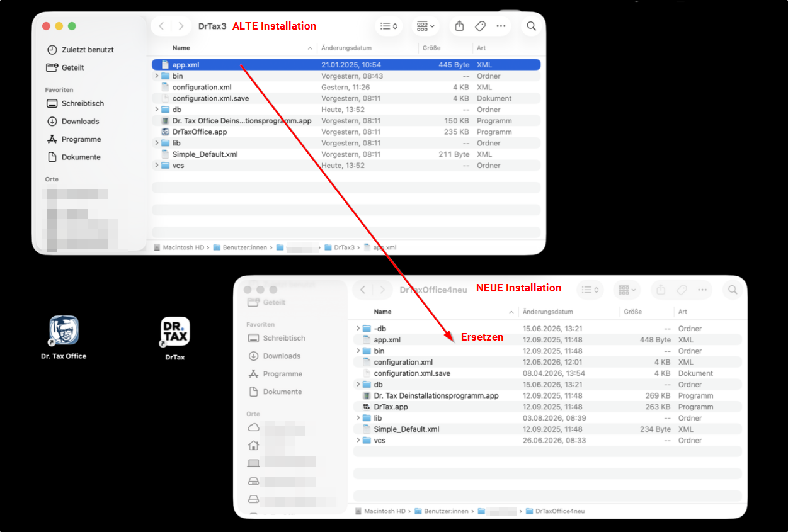Open Dokumente in DrTax3 sidebar
This screenshot has width=788, height=532.
(74, 157)
